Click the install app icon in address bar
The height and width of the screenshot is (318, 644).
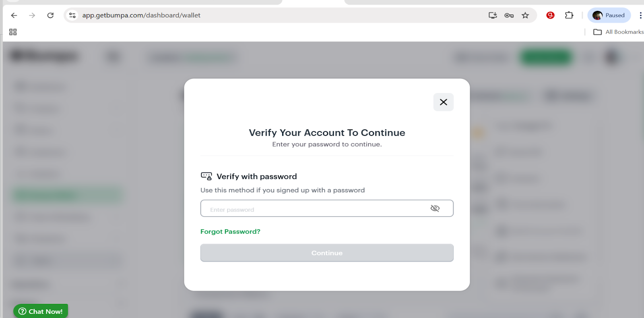pyautogui.click(x=492, y=15)
